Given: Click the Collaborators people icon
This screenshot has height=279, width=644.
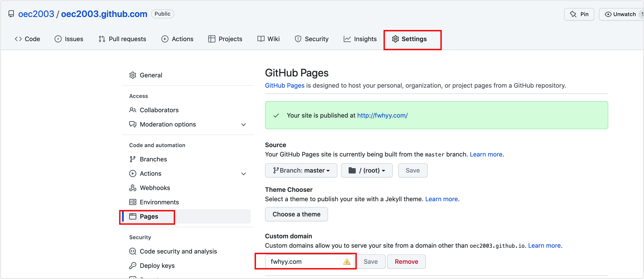Looking at the screenshot, I should point(133,110).
